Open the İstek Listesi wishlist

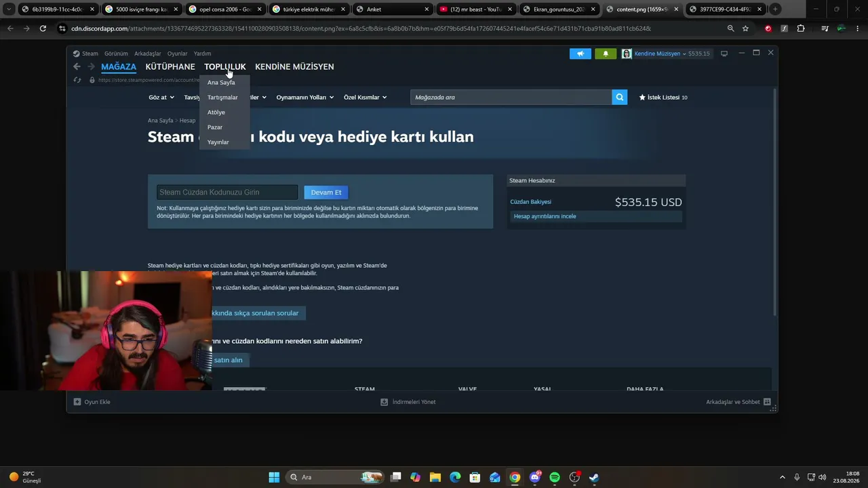pos(663,98)
